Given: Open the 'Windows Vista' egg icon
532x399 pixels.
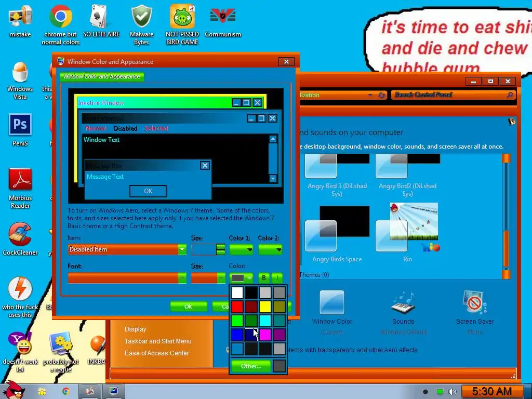Looking at the screenshot, I should tap(20, 81).
